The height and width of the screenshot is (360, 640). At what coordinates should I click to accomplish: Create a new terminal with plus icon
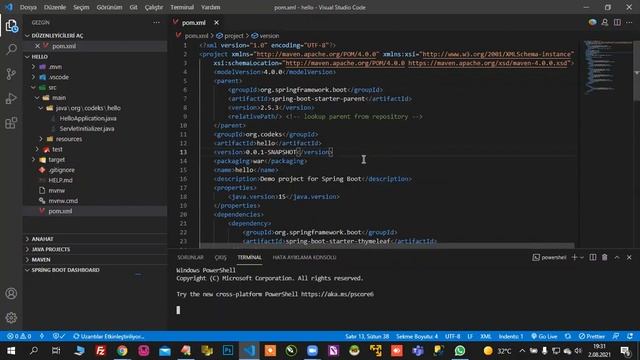click(574, 257)
